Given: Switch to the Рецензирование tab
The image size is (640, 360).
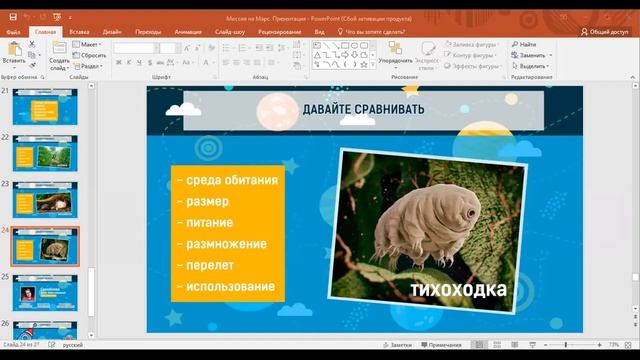Looking at the screenshot, I should click(280, 32).
